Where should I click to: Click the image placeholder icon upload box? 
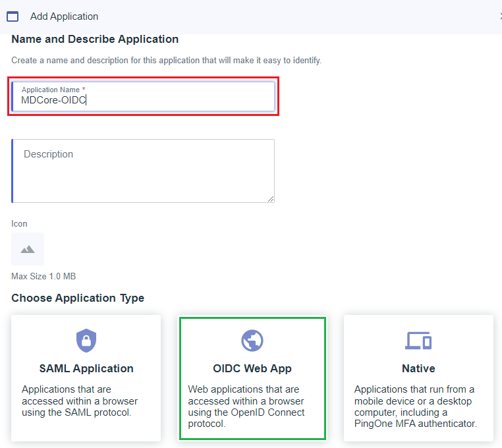pyautogui.click(x=28, y=249)
